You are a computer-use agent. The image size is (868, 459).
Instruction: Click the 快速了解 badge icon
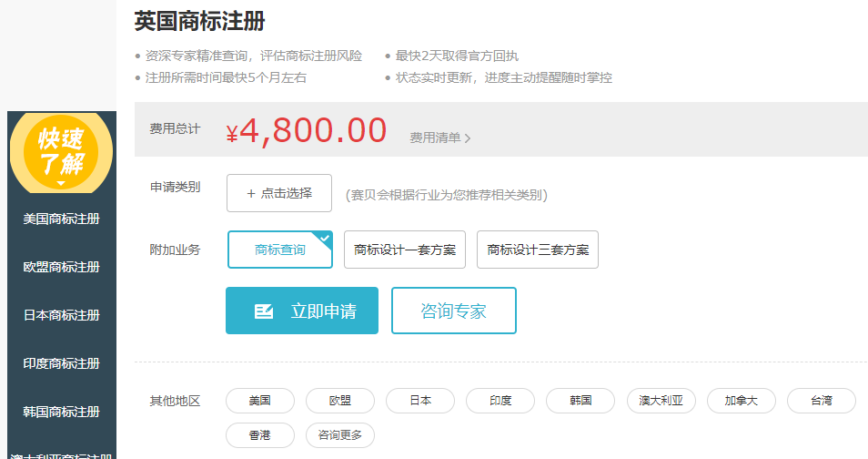coord(61,152)
